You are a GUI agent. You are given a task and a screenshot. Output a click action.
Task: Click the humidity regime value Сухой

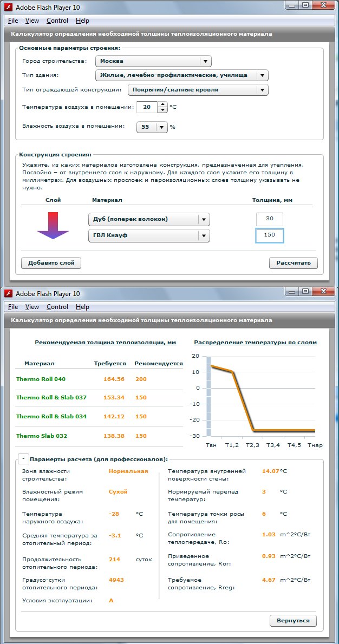coord(118,491)
